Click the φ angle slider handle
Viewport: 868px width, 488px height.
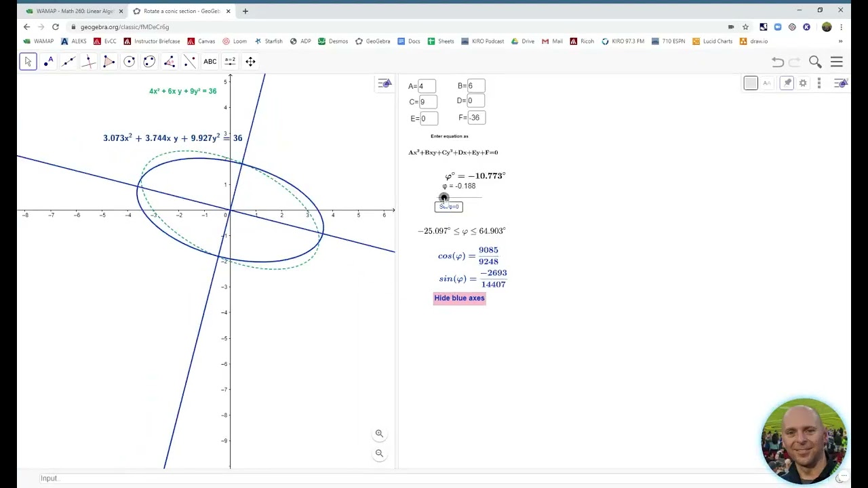click(x=443, y=198)
